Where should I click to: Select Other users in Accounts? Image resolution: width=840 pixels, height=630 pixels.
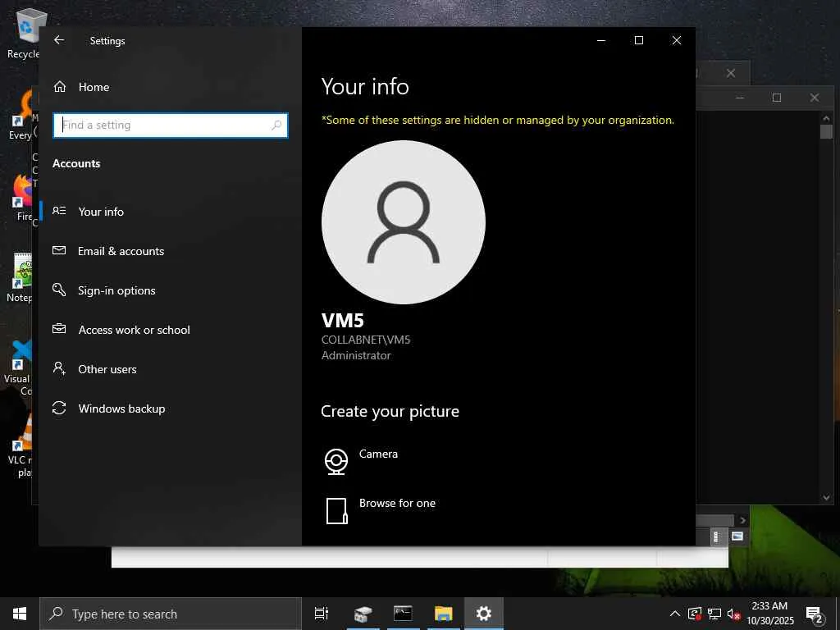click(94, 369)
